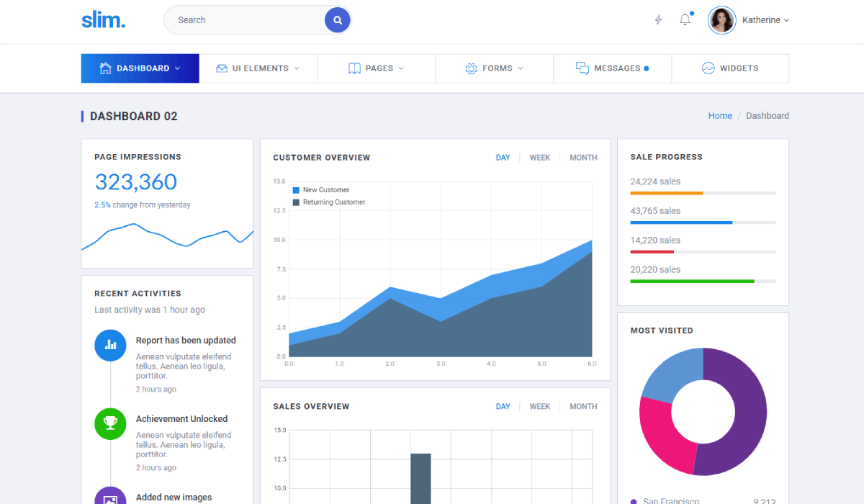Open the Messages menu item
864x504 pixels.
coord(613,68)
